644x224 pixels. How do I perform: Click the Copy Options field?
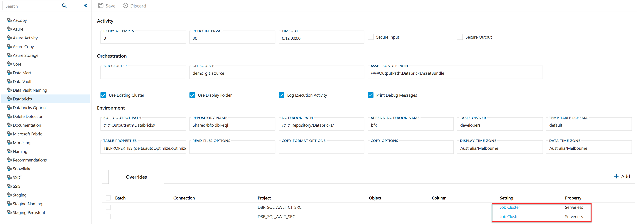(410, 147)
